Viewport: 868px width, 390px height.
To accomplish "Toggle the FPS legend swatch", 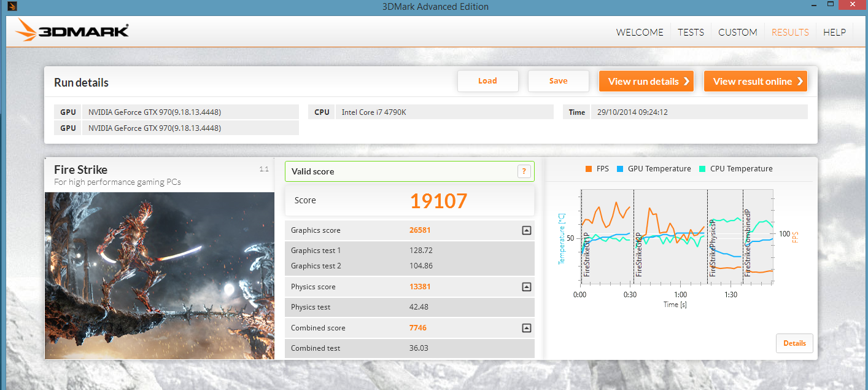I will [x=589, y=169].
